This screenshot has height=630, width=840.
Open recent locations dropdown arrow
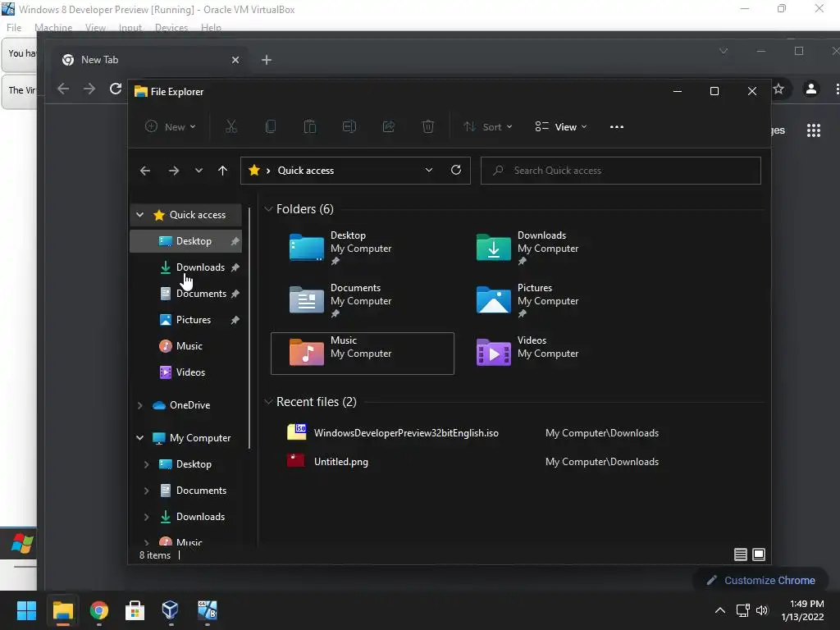tap(199, 171)
